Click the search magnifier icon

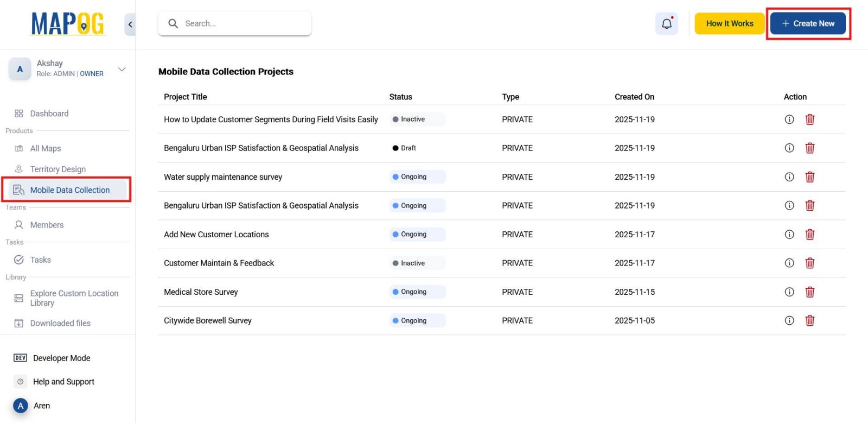click(173, 23)
